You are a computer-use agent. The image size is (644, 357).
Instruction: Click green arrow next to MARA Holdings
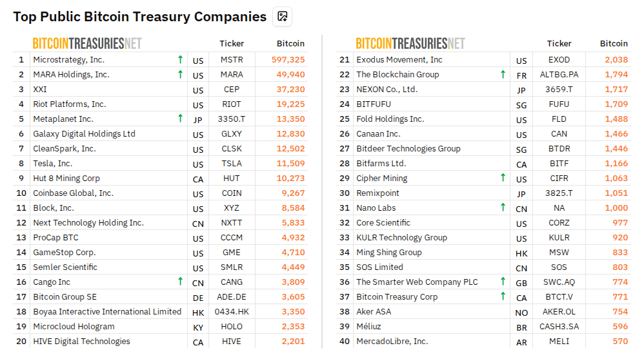[180, 74]
